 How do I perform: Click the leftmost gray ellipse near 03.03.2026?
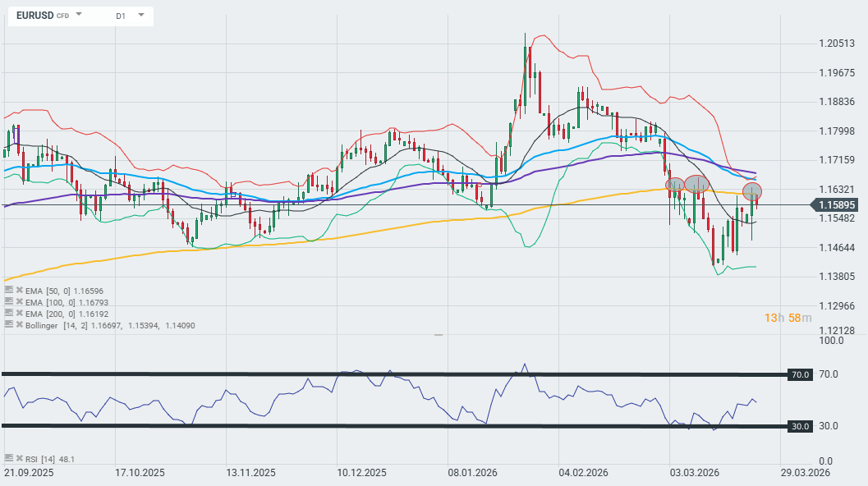(x=675, y=185)
